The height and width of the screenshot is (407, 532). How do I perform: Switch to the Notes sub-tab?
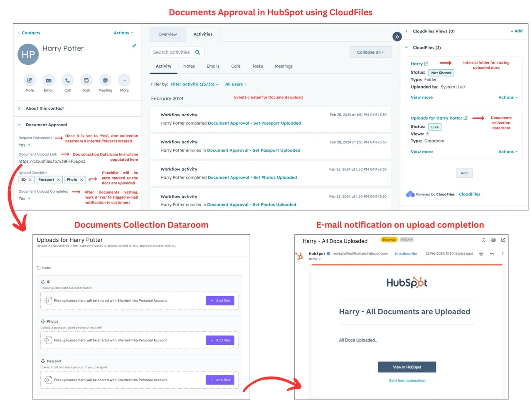[x=189, y=66]
